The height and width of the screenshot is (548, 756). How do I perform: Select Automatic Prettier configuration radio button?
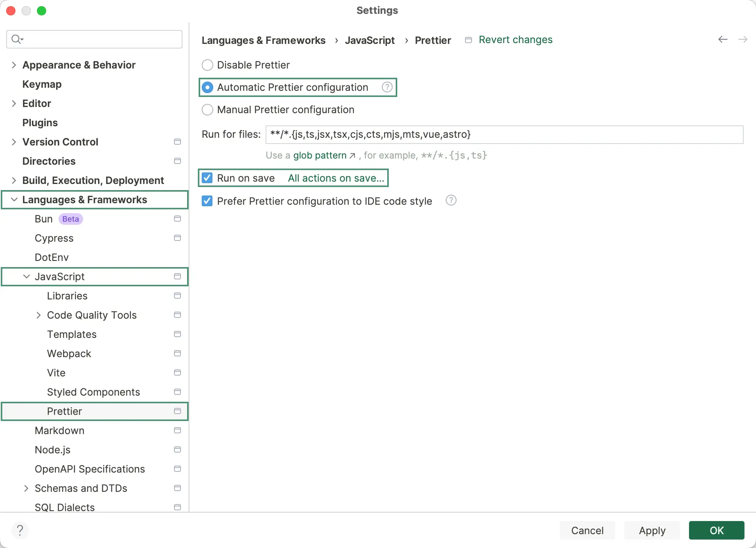pyautogui.click(x=207, y=87)
